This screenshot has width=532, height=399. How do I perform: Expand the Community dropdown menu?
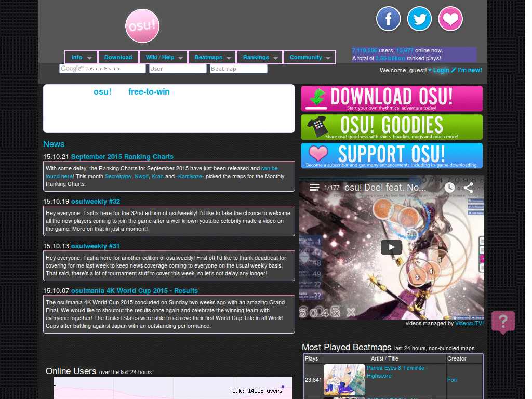(310, 57)
